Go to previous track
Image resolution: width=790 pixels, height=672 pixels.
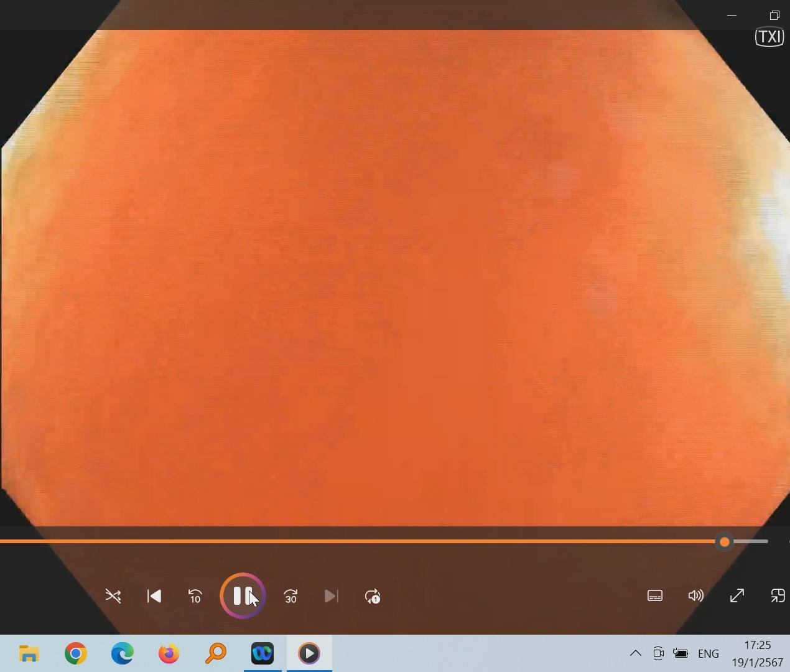pos(154,596)
